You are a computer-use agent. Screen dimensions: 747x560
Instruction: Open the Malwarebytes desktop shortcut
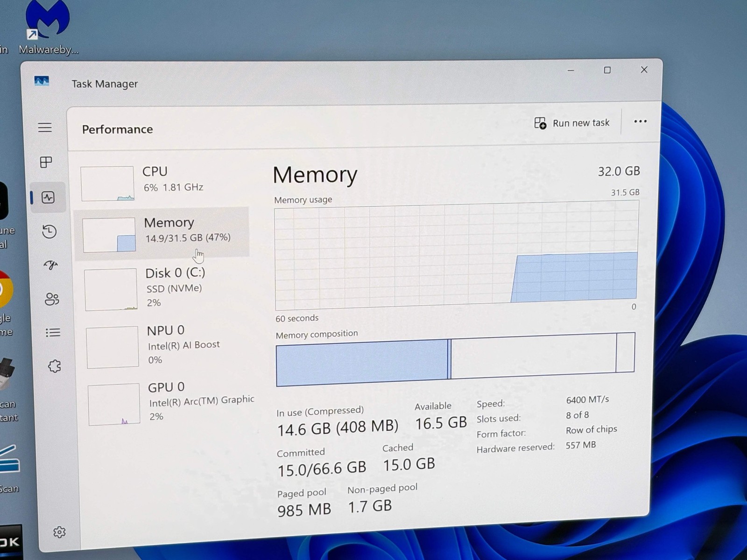[48, 28]
